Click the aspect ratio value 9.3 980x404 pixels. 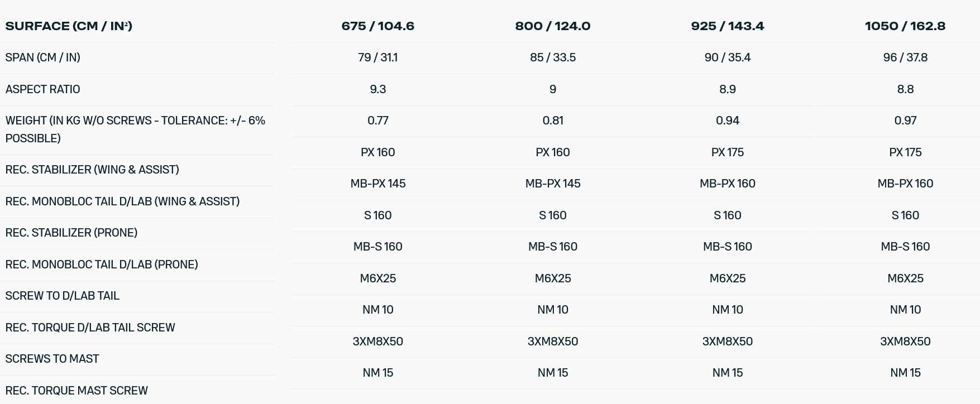377,89
